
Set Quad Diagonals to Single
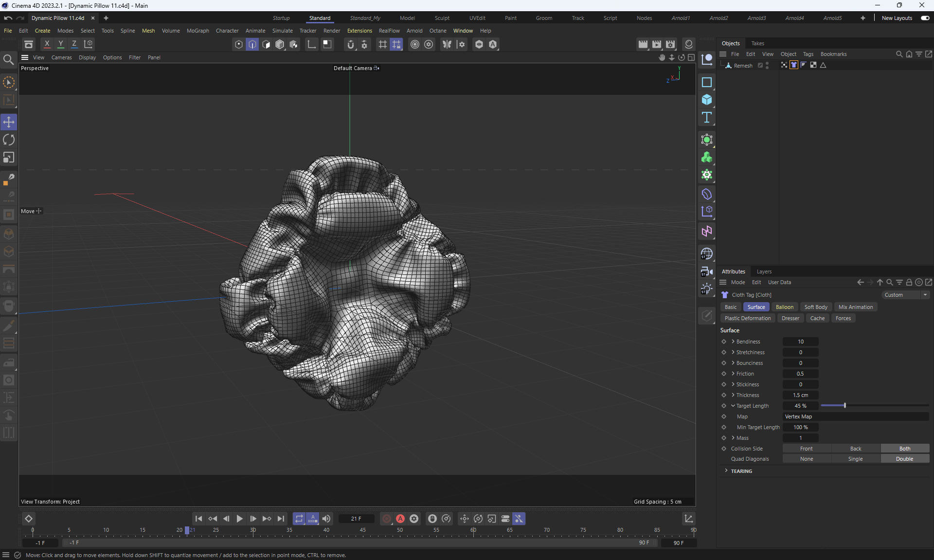(855, 459)
